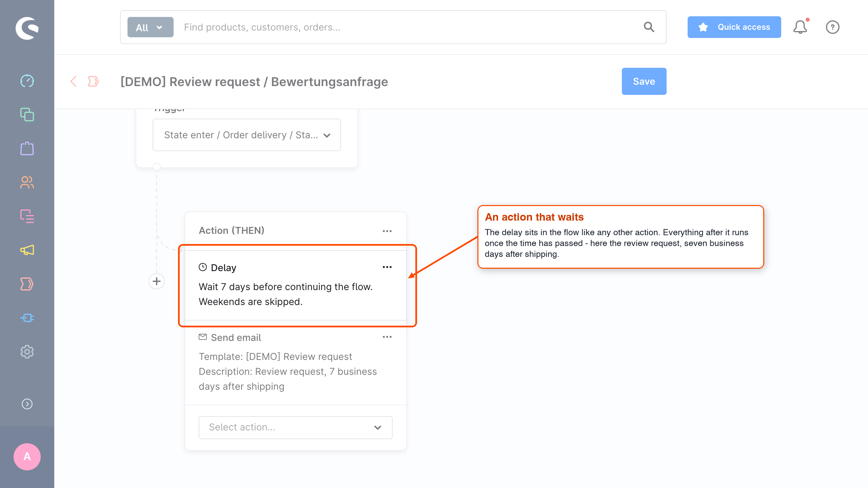The image size is (868, 488).
Task: Open the Select action dropdown
Action: [296, 427]
